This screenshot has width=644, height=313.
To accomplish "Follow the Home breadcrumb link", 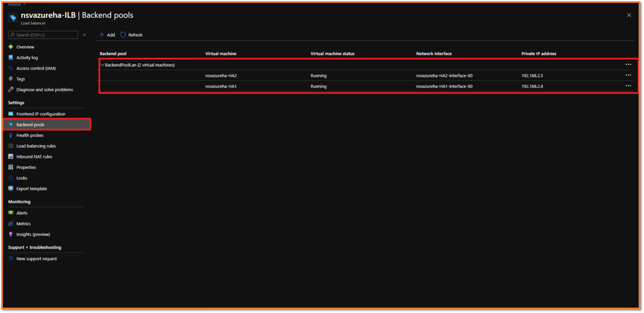I will coord(14,4).
